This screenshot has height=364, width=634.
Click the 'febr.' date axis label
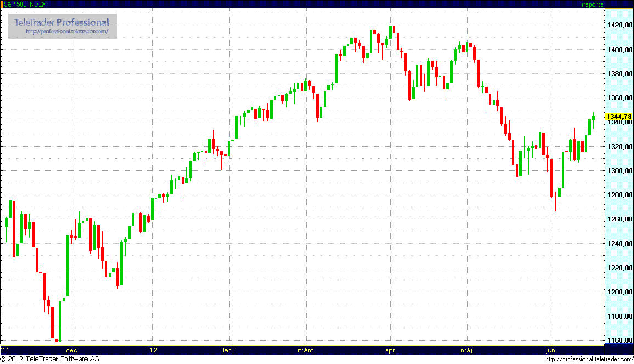pyautogui.click(x=229, y=350)
